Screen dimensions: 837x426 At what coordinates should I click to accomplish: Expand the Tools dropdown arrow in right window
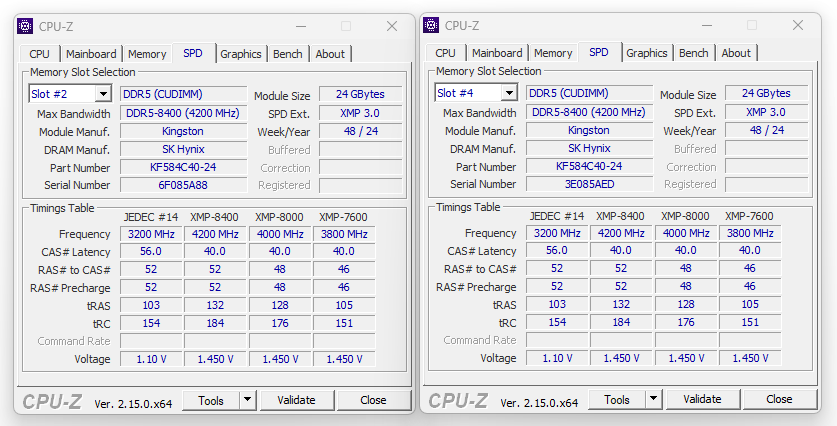click(x=653, y=399)
